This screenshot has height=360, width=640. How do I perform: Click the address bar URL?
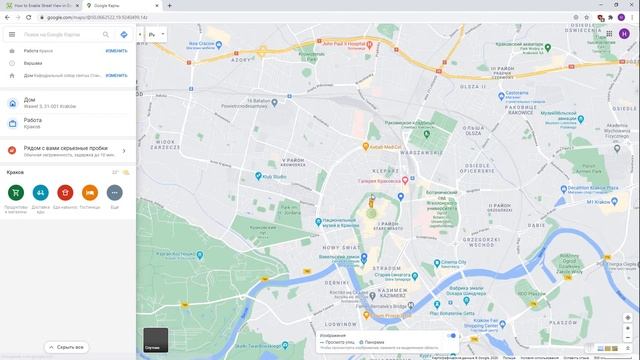click(97, 18)
